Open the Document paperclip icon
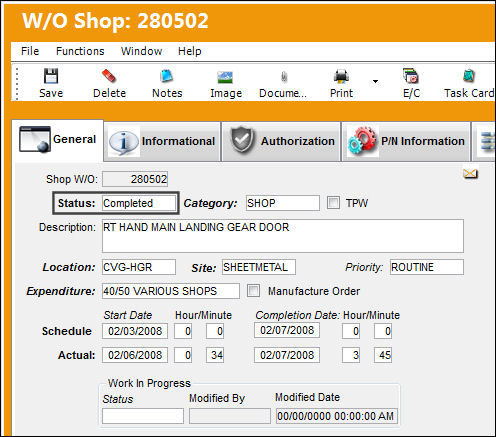 pyautogui.click(x=284, y=77)
